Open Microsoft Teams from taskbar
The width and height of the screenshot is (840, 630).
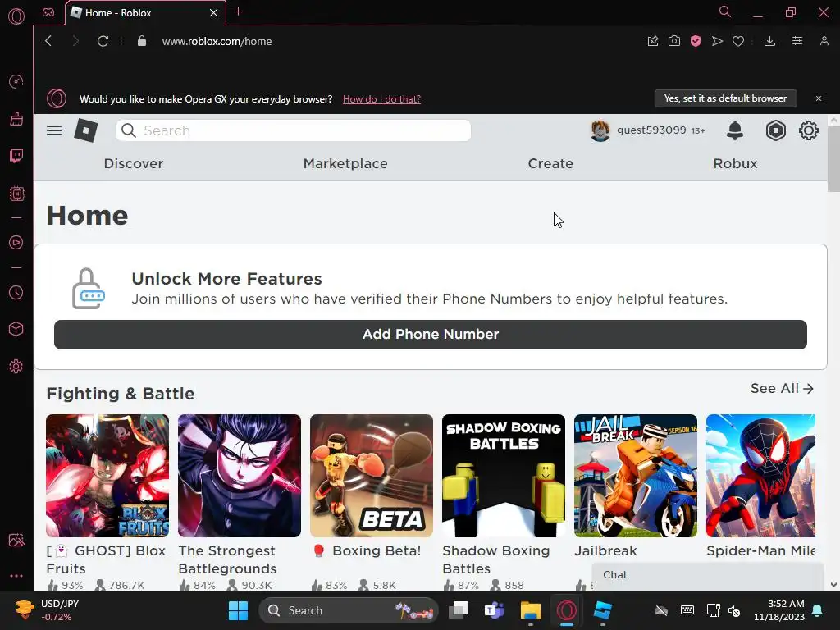click(494, 610)
